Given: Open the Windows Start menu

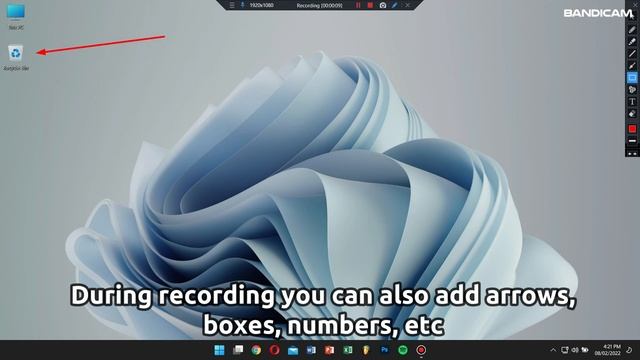Looking at the screenshot, I should point(219,350).
